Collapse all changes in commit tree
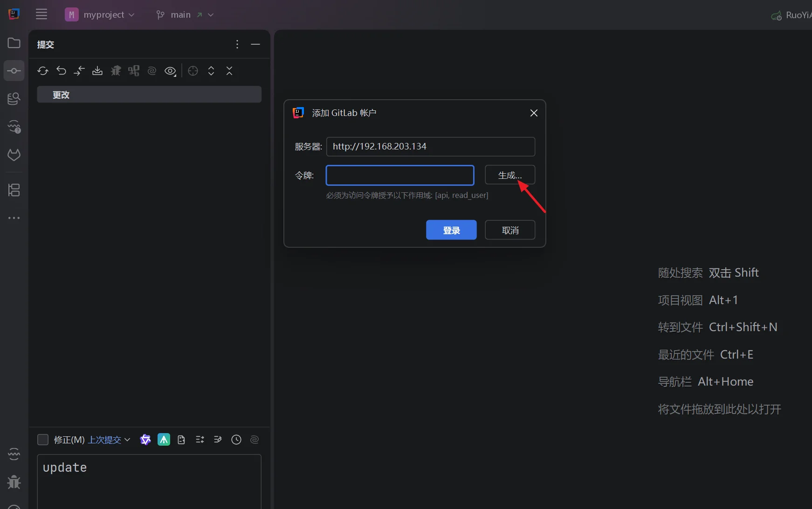 click(x=229, y=71)
